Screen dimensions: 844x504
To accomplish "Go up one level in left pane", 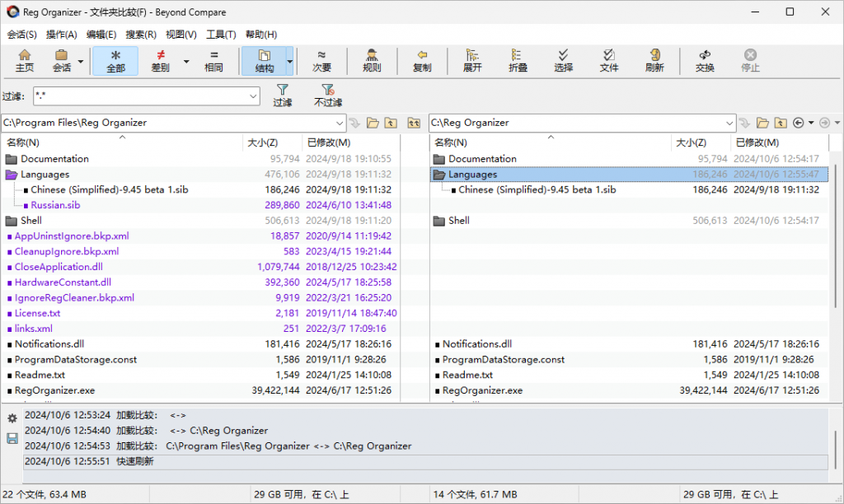I will (x=391, y=124).
